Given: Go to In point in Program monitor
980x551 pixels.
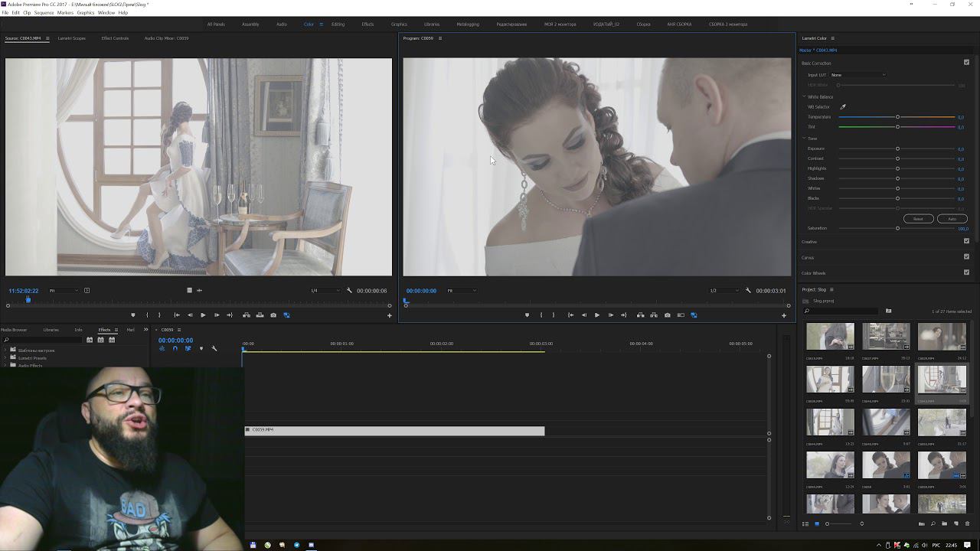Looking at the screenshot, I should click(570, 315).
